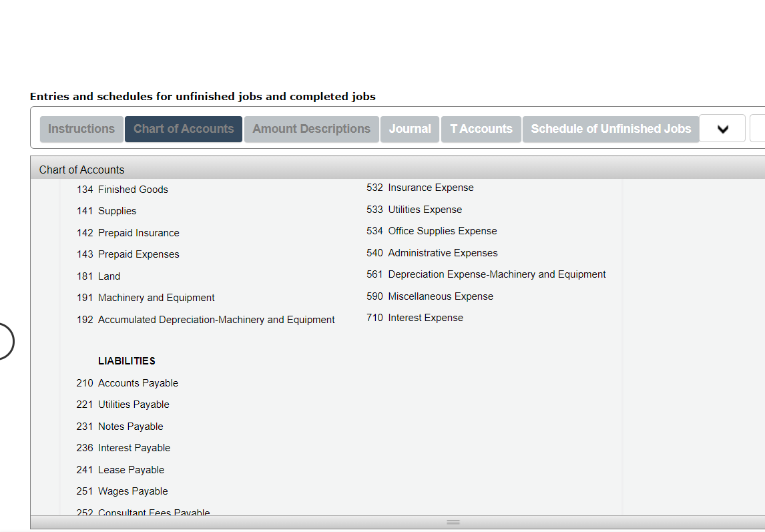Click account 210 Accounts Payable
The image size is (765, 532).
point(127,383)
